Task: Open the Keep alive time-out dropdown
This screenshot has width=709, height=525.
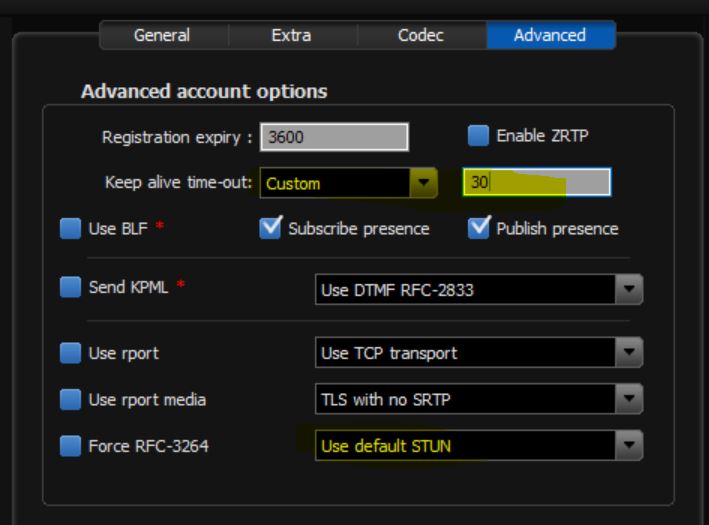Action: click(x=349, y=183)
